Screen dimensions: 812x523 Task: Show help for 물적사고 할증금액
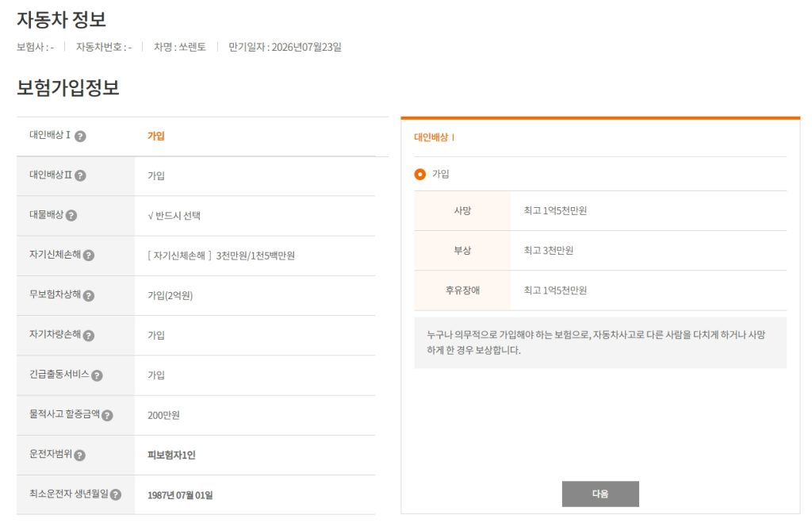pyautogui.click(x=107, y=415)
